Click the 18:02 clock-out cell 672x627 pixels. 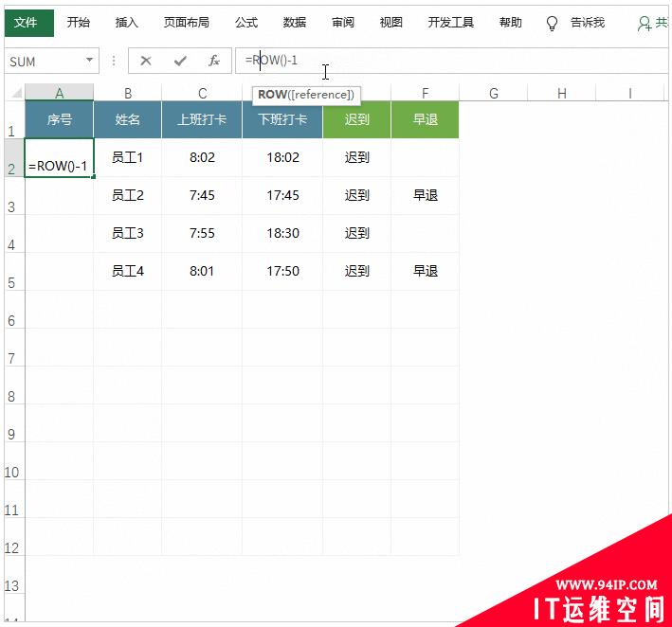(282, 157)
